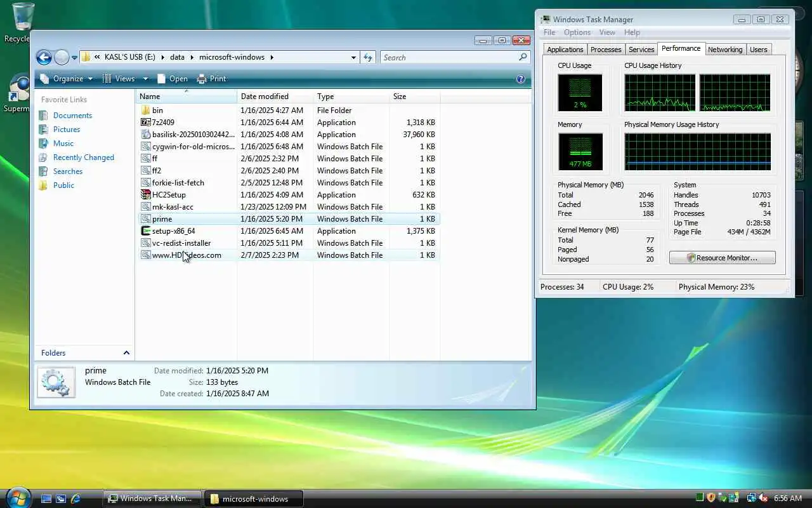
Task: Switch to the Users tab
Action: coord(759,50)
